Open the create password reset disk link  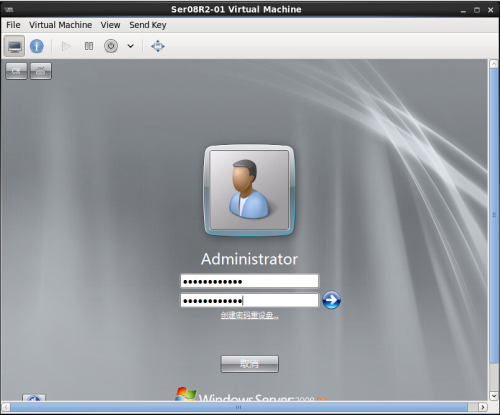click(249, 315)
